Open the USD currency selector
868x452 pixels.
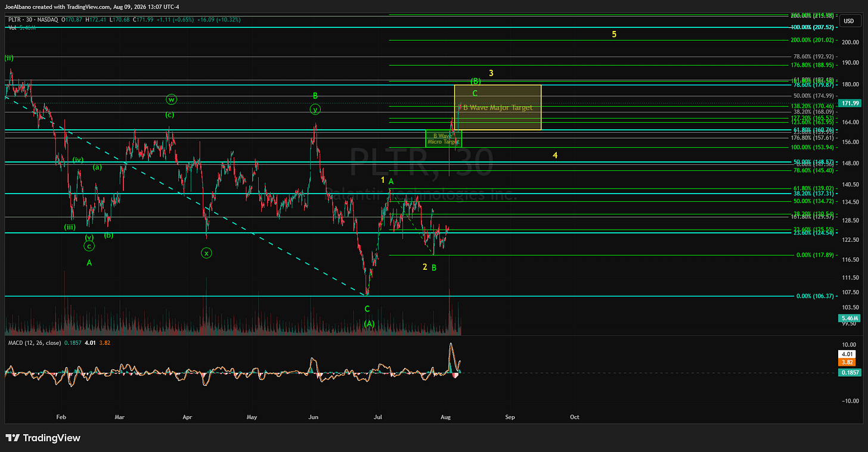pyautogui.click(x=848, y=21)
